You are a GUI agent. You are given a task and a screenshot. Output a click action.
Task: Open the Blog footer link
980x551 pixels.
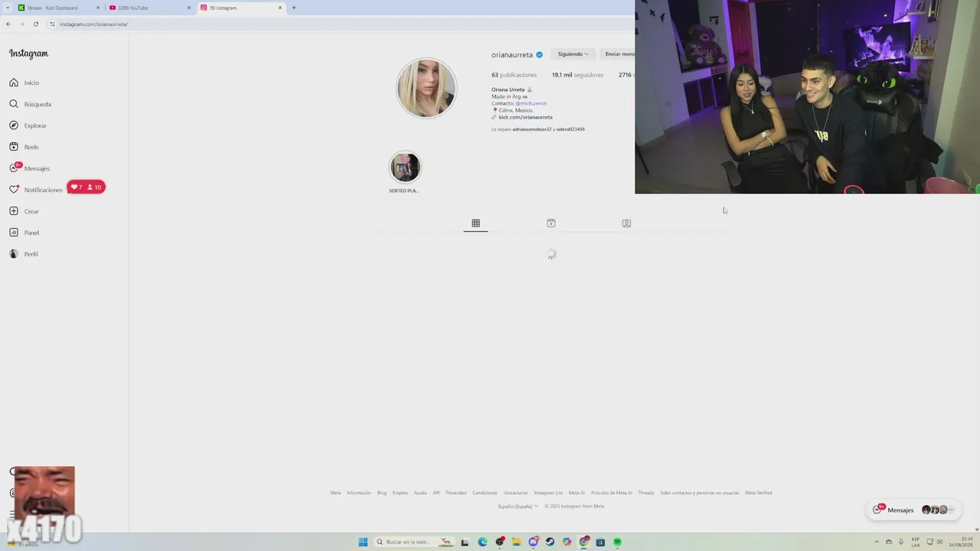point(382,493)
